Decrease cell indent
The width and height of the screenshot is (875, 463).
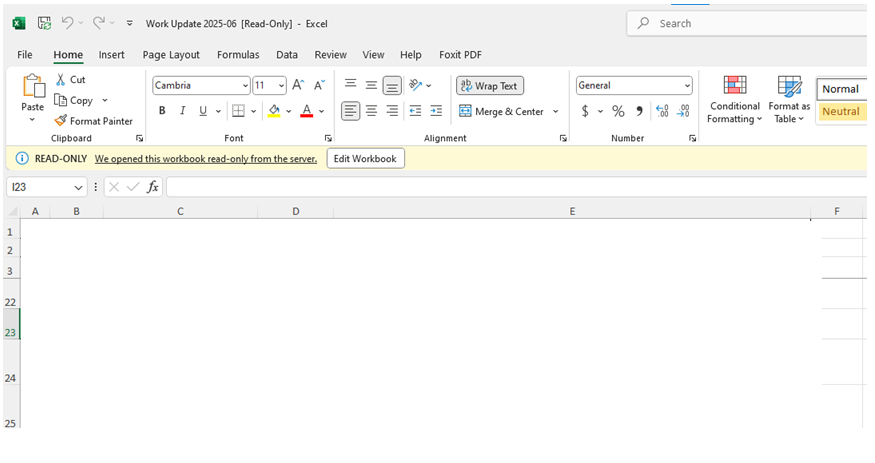click(x=415, y=111)
